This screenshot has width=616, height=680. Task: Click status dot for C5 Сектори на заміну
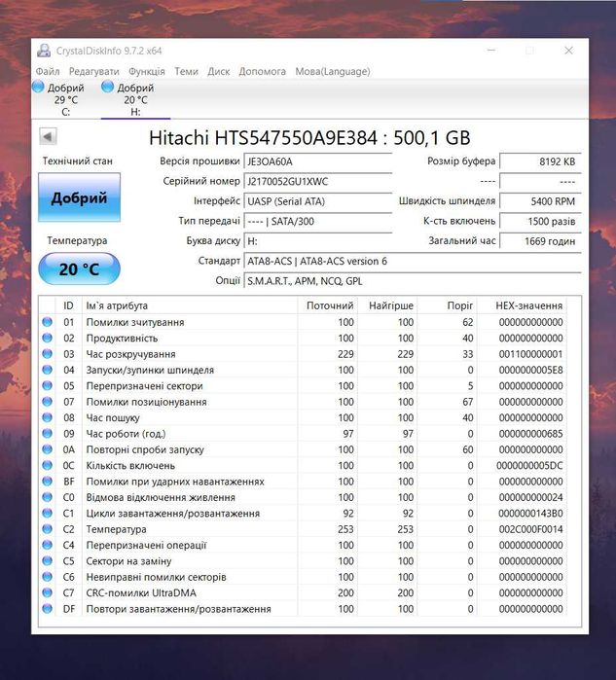48,560
